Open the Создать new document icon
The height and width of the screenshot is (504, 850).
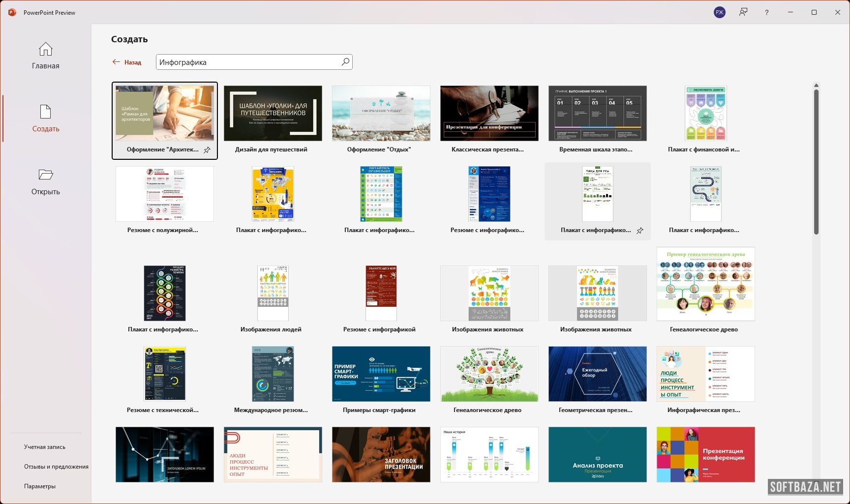[x=46, y=112]
